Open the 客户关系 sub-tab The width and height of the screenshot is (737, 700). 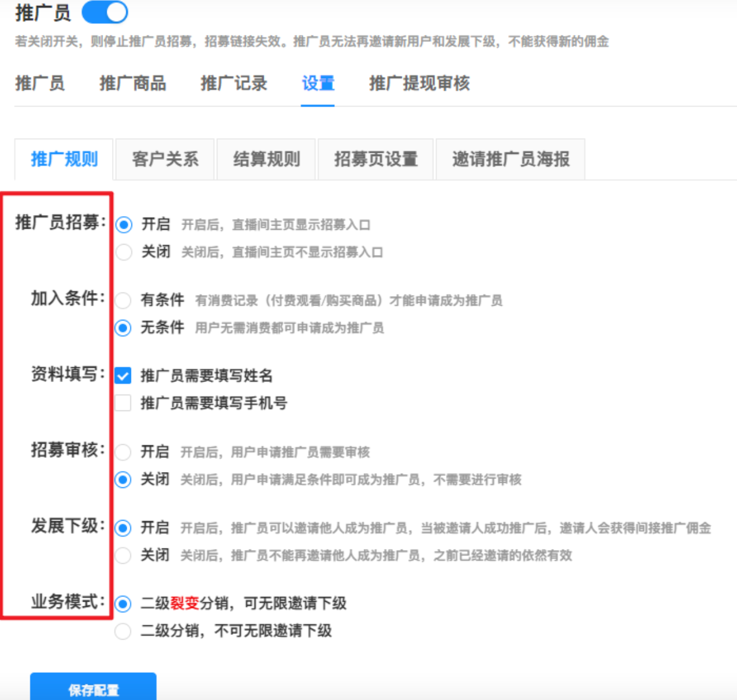165,159
